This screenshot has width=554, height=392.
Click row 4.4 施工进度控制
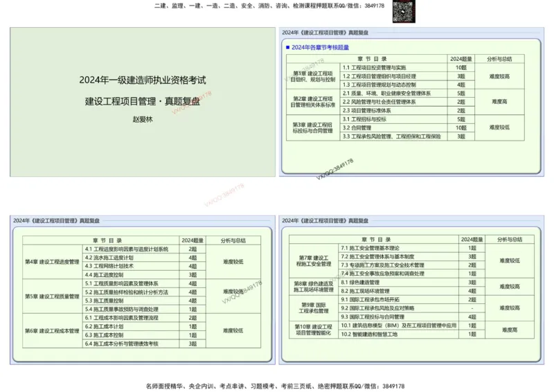point(131,275)
